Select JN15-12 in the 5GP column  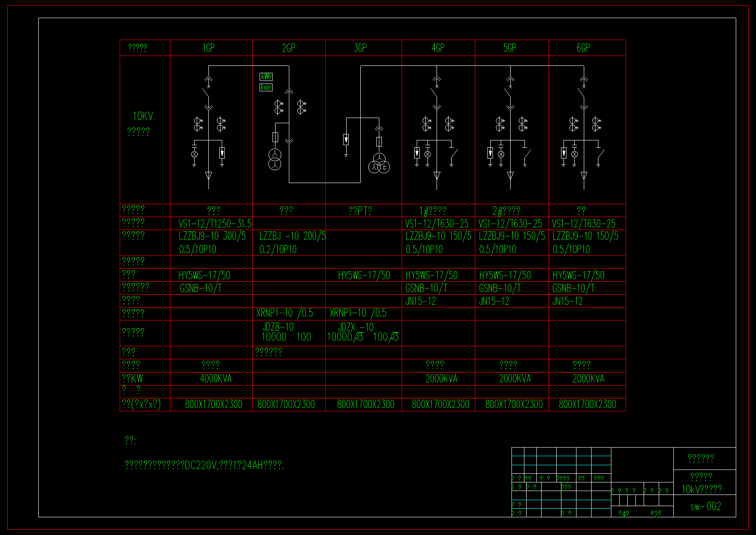494,301
